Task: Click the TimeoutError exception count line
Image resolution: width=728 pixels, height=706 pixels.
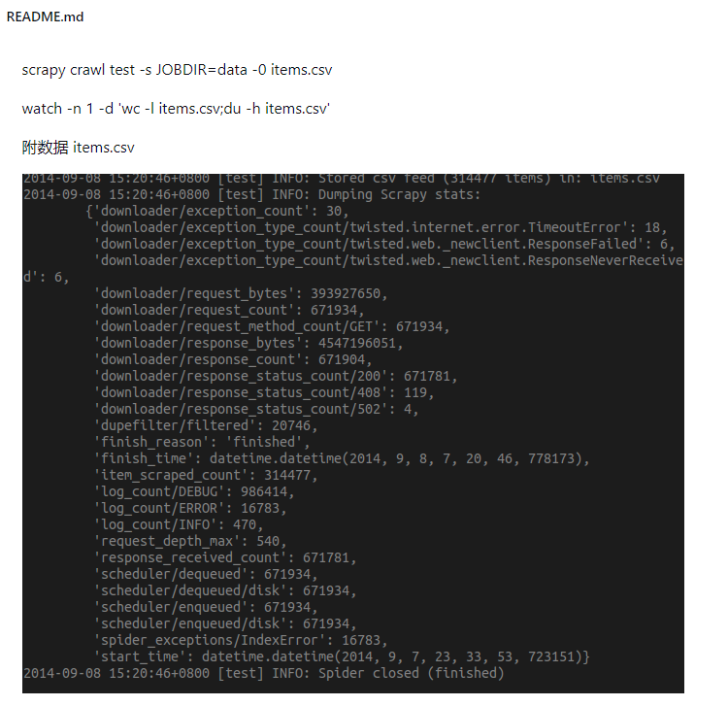Action: pos(381,227)
